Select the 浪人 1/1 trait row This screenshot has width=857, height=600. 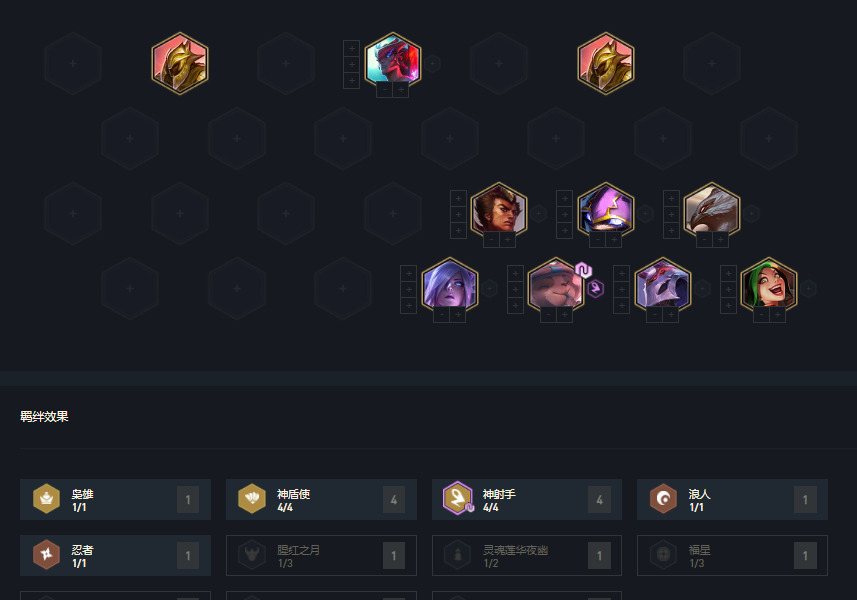732,499
